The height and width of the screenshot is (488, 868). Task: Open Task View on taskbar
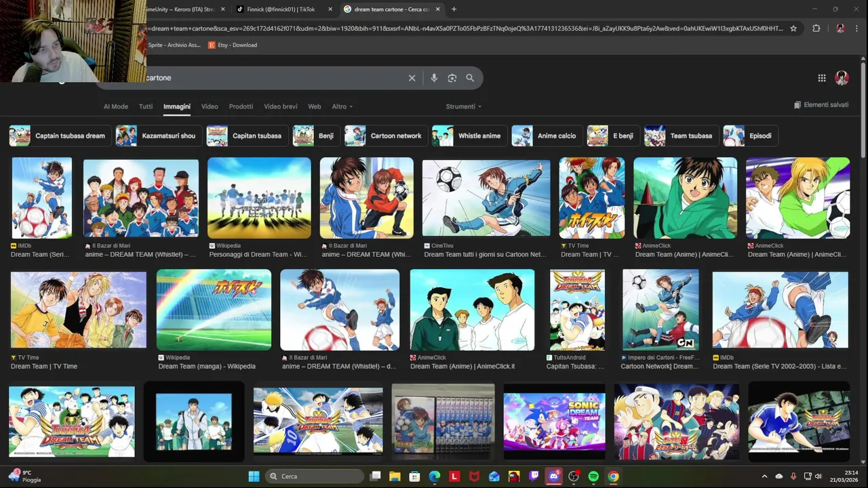pos(375,476)
